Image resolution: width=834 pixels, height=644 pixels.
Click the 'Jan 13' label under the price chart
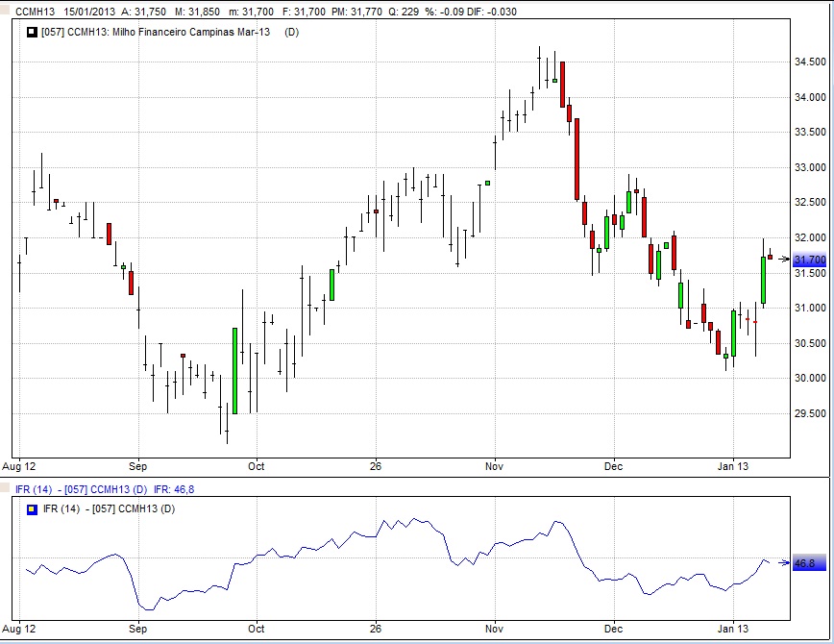(x=733, y=467)
